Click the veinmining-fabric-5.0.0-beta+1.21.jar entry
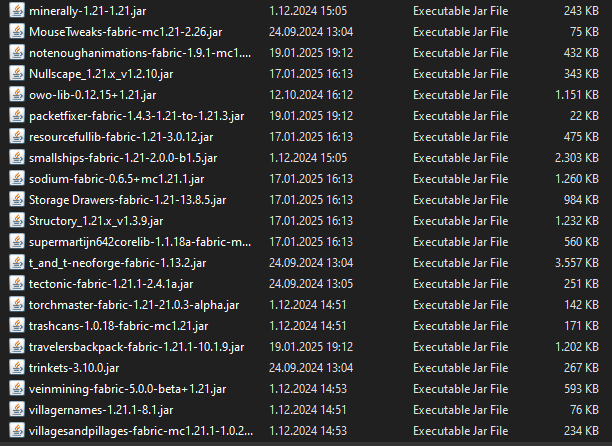 point(121,388)
